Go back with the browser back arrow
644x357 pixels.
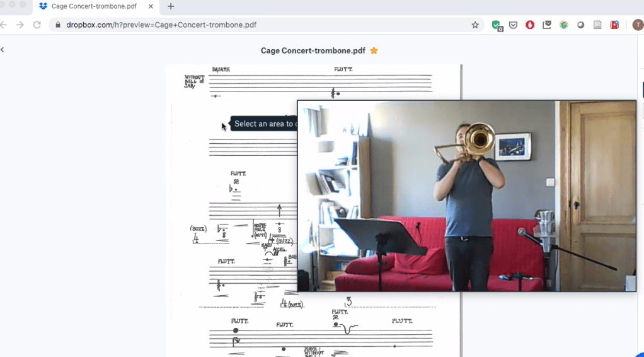tap(4, 25)
